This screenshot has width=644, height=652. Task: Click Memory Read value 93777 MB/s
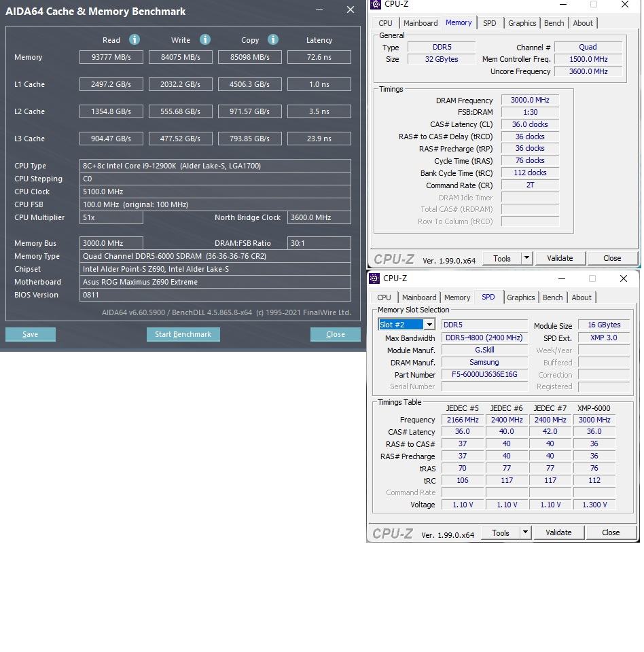coord(111,57)
